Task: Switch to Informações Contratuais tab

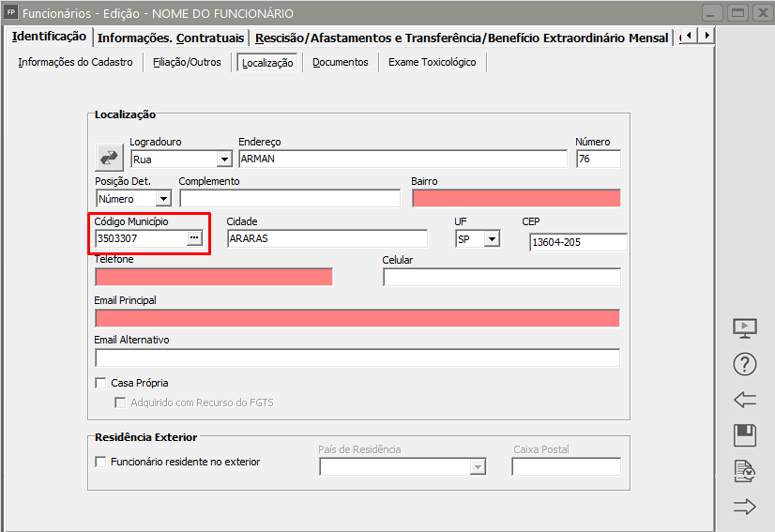Action: pos(171,38)
